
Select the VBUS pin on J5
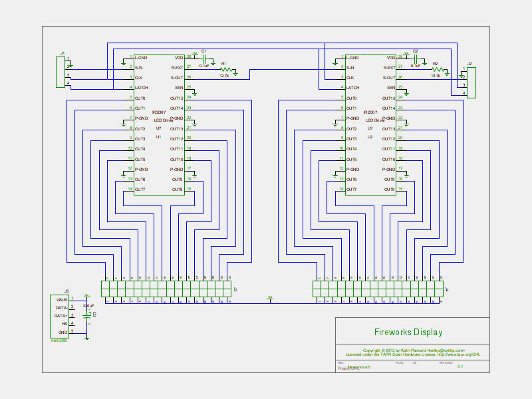point(61,300)
